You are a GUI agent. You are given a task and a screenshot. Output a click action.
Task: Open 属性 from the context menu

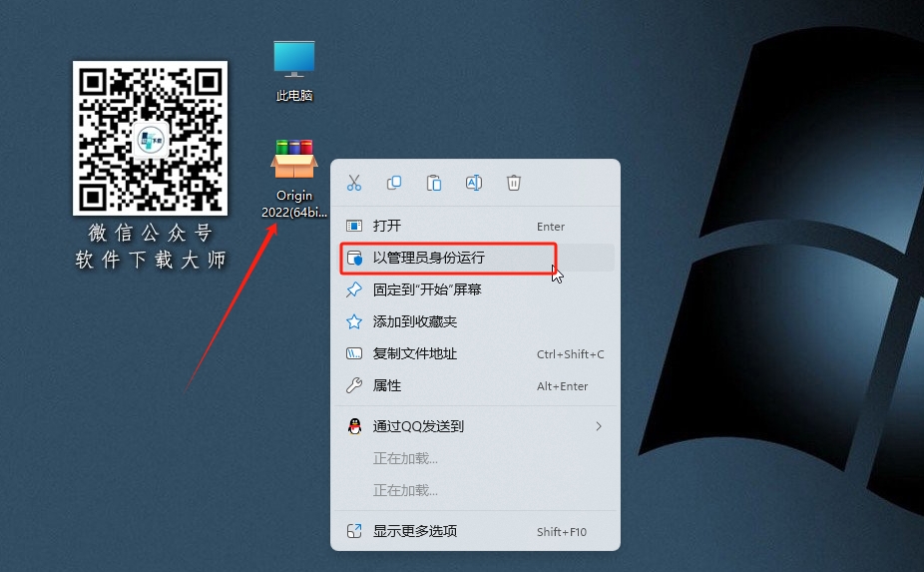pos(476,385)
